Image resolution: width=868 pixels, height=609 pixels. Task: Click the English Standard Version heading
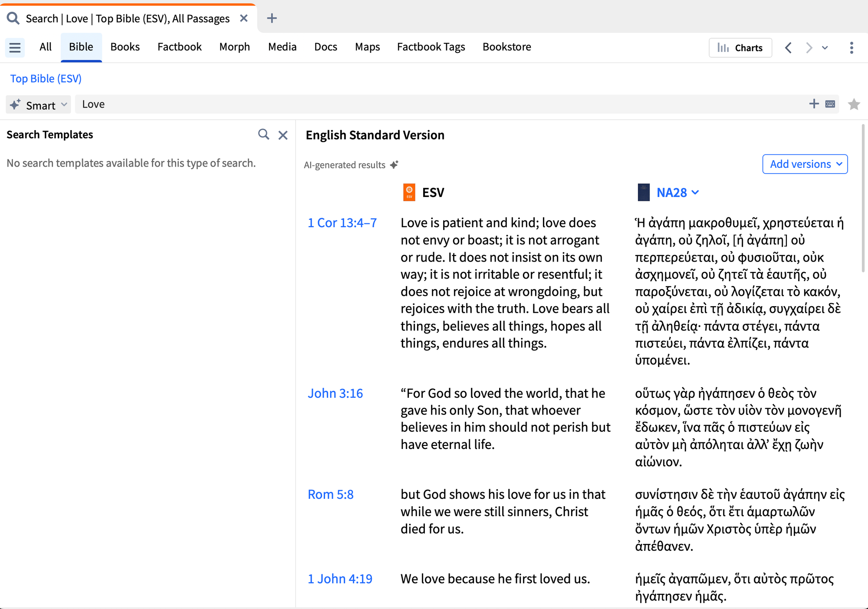(x=375, y=135)
